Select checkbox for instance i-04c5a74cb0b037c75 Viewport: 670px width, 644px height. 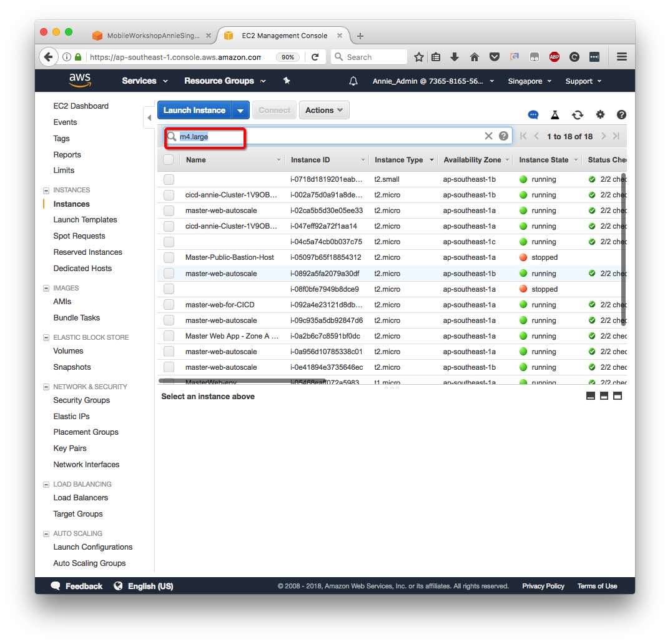[x=169, y=242]
